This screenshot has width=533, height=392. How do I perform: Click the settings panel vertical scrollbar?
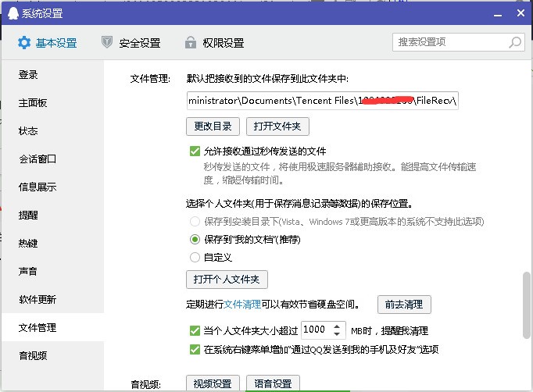point(526,305)
